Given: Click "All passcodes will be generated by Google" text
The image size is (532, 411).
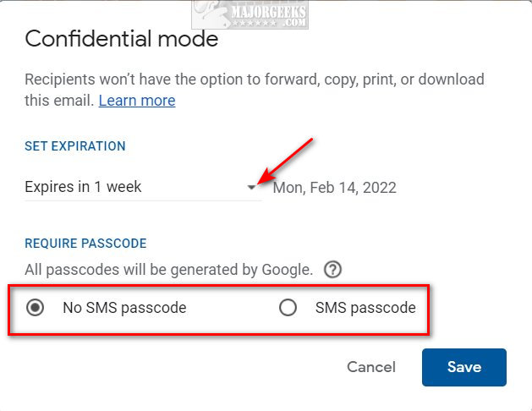Looking at the screenshot, I should [168, 270].
